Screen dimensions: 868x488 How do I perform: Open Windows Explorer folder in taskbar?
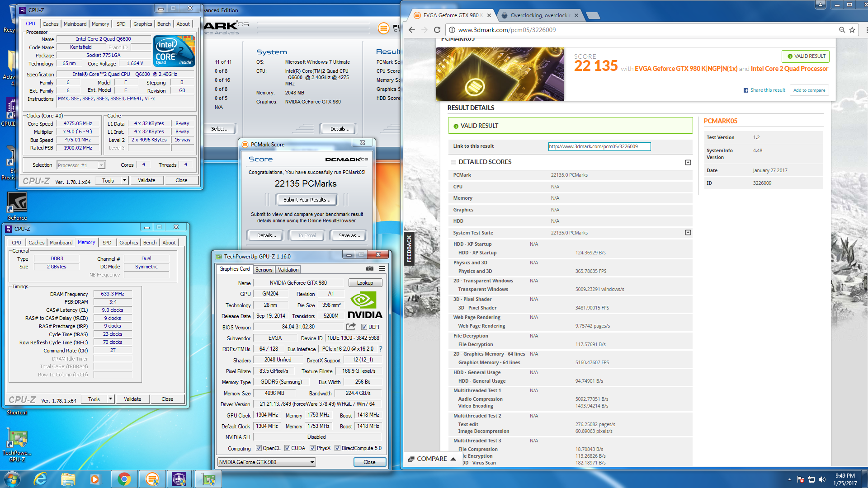pos(68,479)
